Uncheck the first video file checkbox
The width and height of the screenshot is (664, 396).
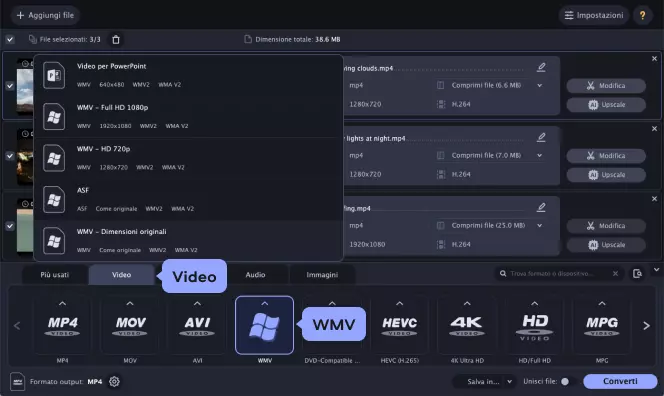pos(10,86)
